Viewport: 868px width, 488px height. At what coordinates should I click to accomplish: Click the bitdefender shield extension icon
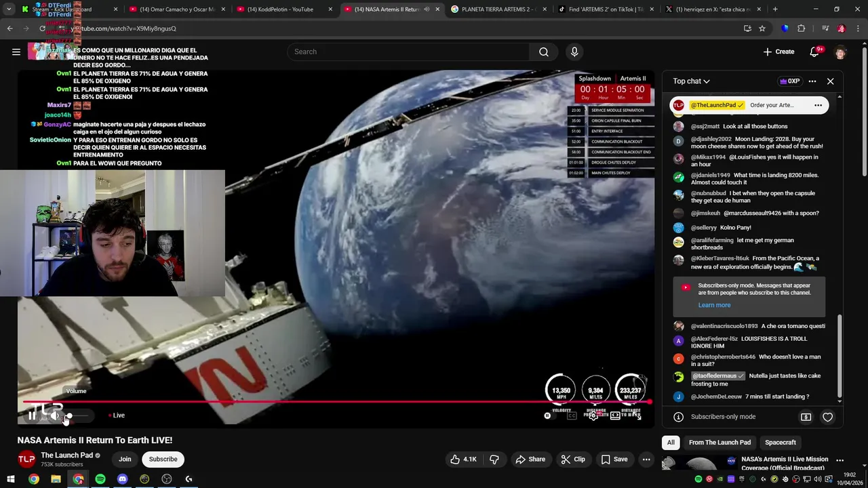click(x=785, y=28)
